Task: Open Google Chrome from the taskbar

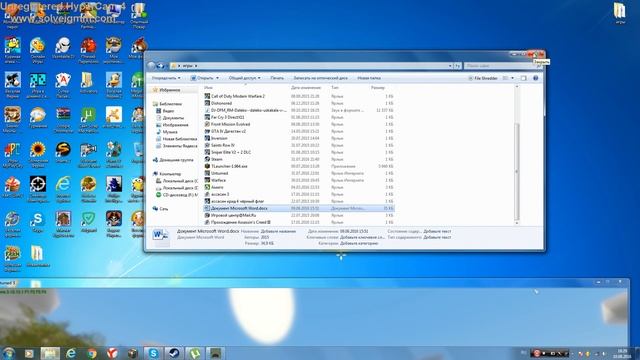Action: (x=91, y=353)
